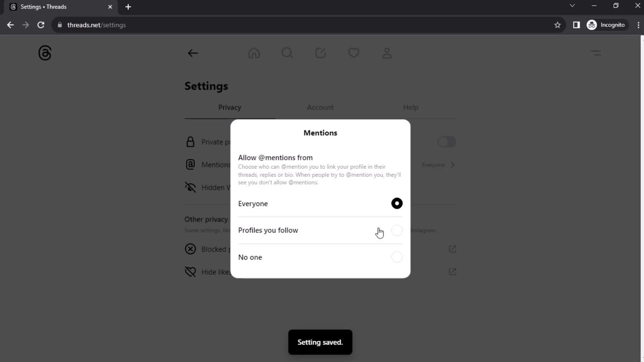Open the notifications/heart icon

(x=354, y=53)
